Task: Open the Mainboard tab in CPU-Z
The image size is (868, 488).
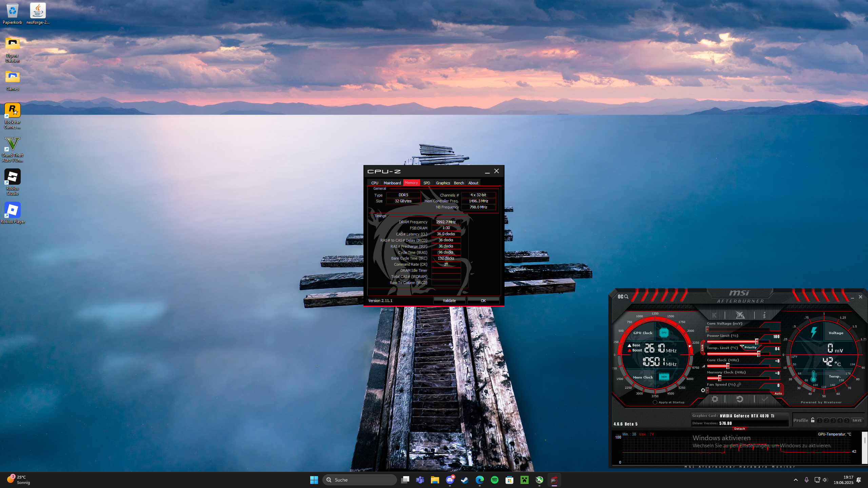Action: (392, 183)
